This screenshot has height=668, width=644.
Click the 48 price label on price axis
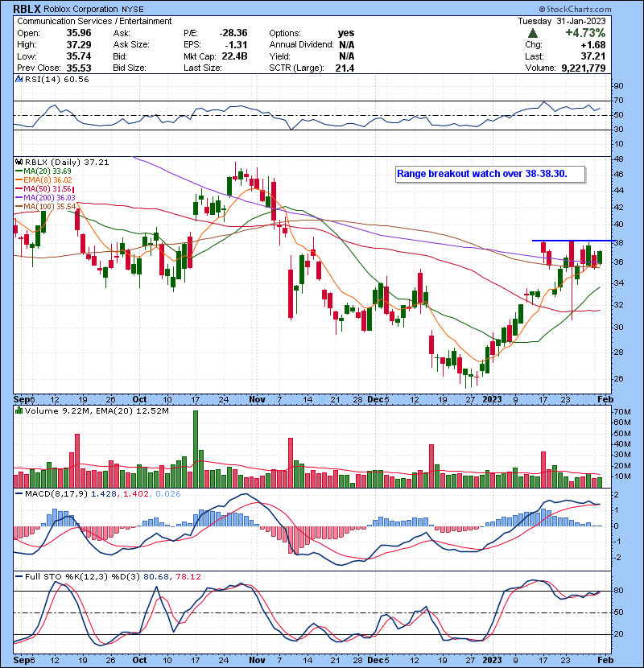pos(618,159)
